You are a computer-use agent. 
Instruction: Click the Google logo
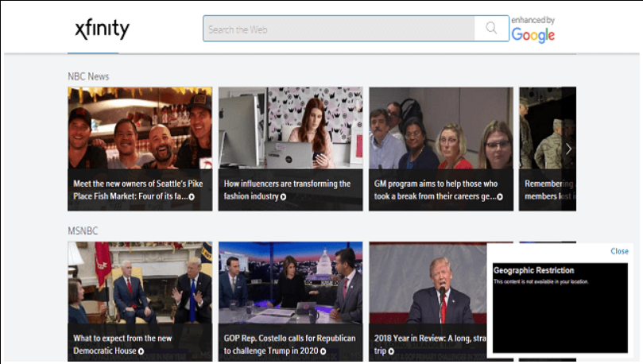[x=533, y=35]
